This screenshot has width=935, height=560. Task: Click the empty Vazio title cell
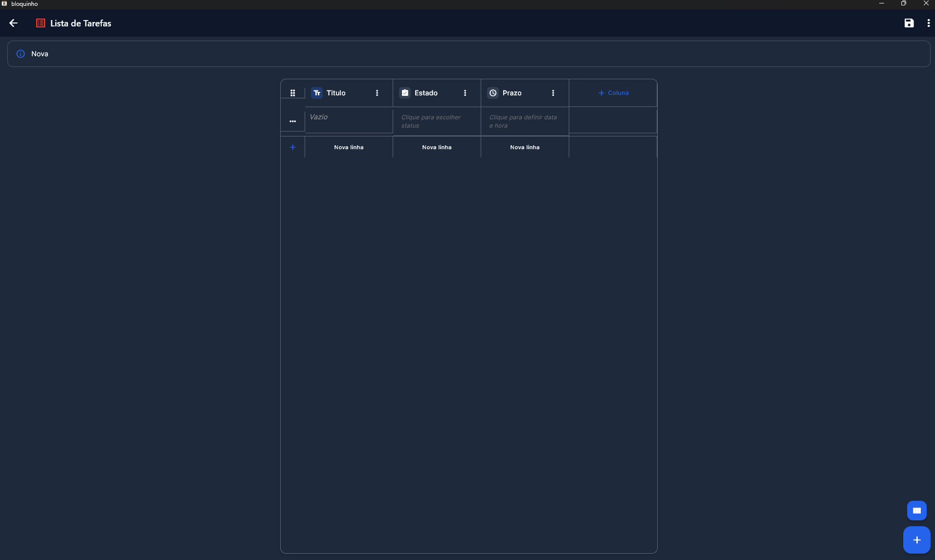[x=348, y=117]
